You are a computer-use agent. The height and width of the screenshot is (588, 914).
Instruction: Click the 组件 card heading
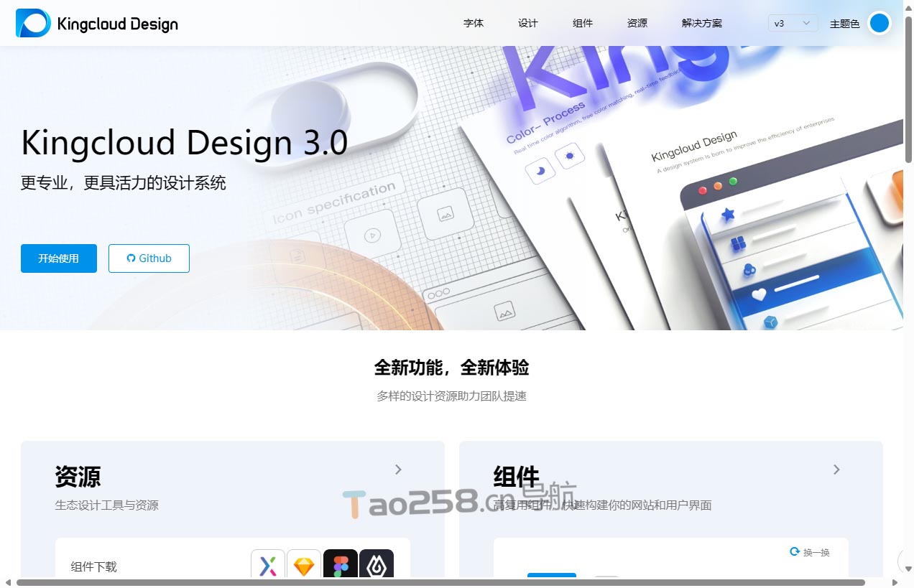point(516,477)
